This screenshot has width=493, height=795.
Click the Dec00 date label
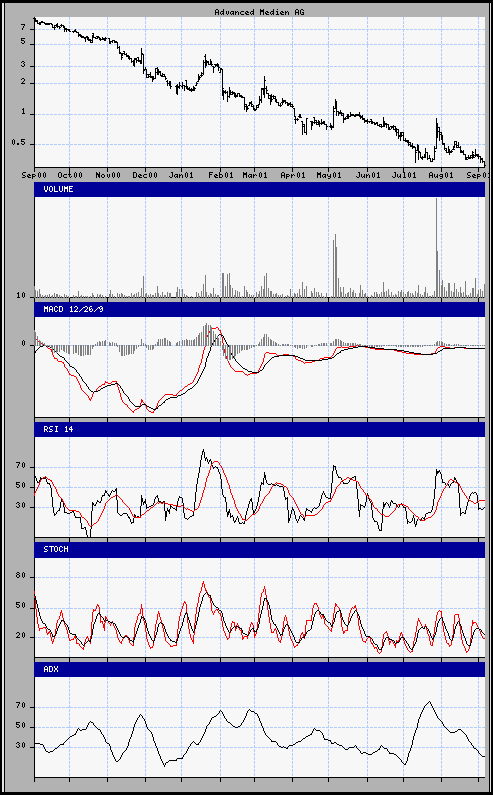[146, 175]
